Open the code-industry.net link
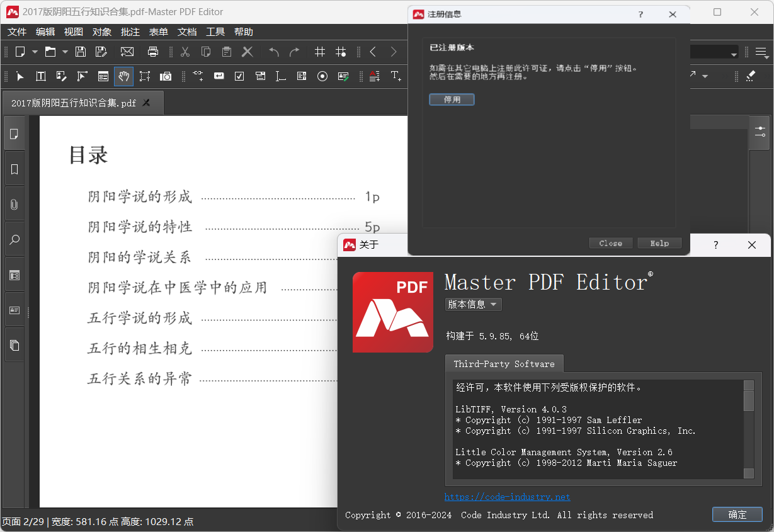 coord(507,497)
